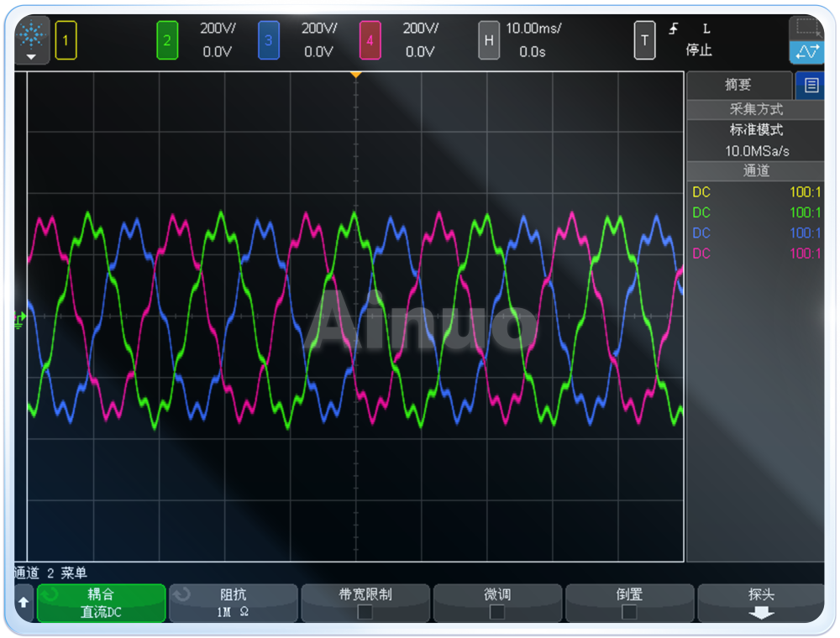Click the 通道 2 菜单 title
Image resolution: width=840 pixels, height=638 pixels.
pos(51,573)
